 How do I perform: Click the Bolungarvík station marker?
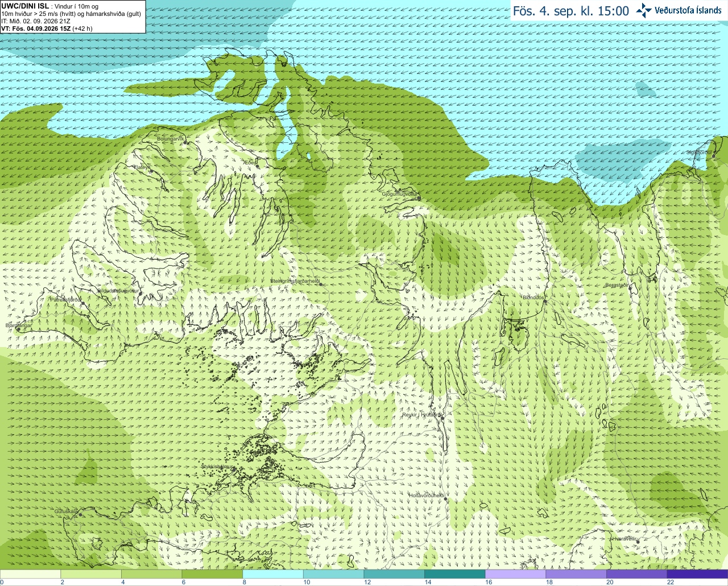[185, 142]
